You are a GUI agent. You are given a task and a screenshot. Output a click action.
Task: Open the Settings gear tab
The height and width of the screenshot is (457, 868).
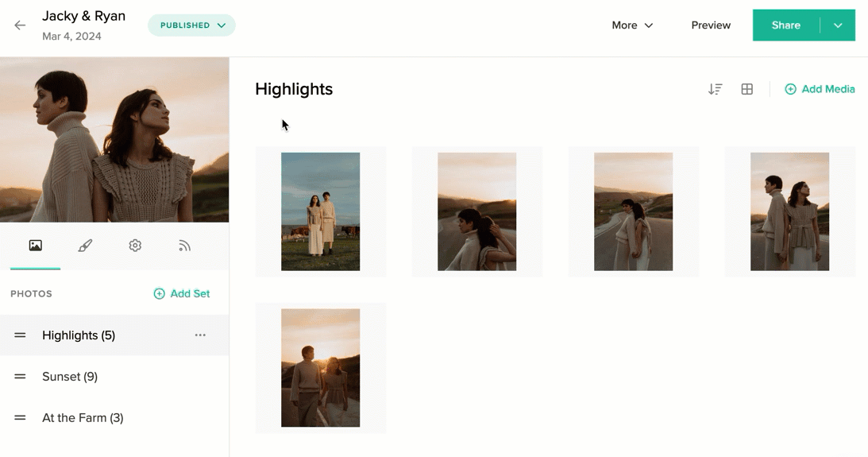[x=135, y=246]
